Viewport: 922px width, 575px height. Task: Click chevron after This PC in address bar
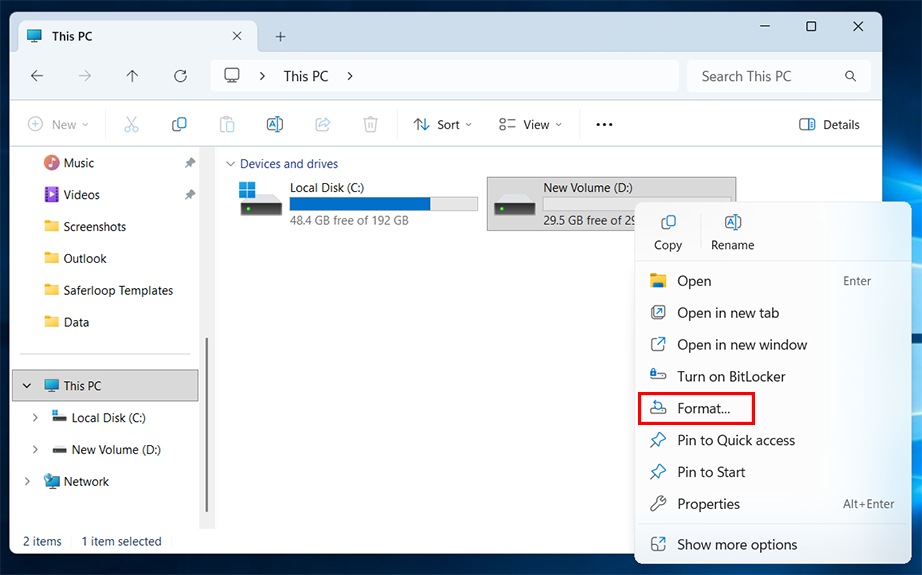click(350, 76)
